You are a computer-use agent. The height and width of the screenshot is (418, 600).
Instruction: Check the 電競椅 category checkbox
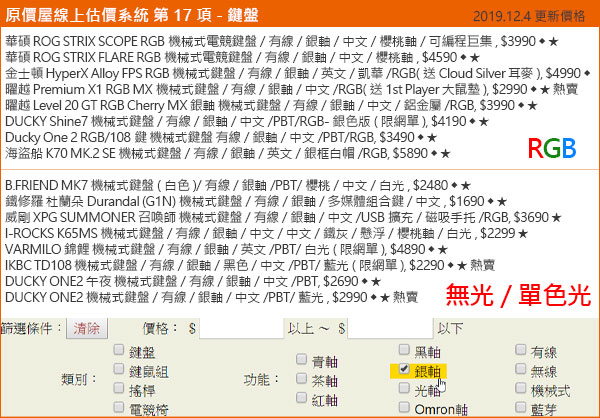119,407
